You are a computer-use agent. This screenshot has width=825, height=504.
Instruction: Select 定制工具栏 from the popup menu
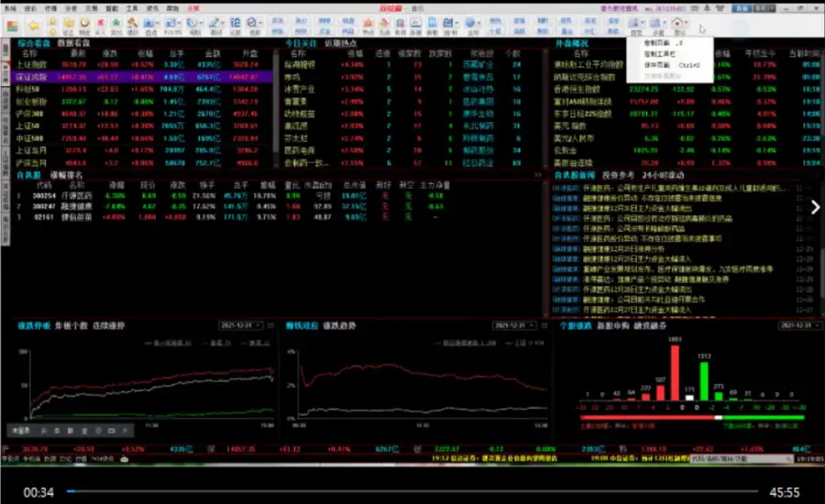660,54
